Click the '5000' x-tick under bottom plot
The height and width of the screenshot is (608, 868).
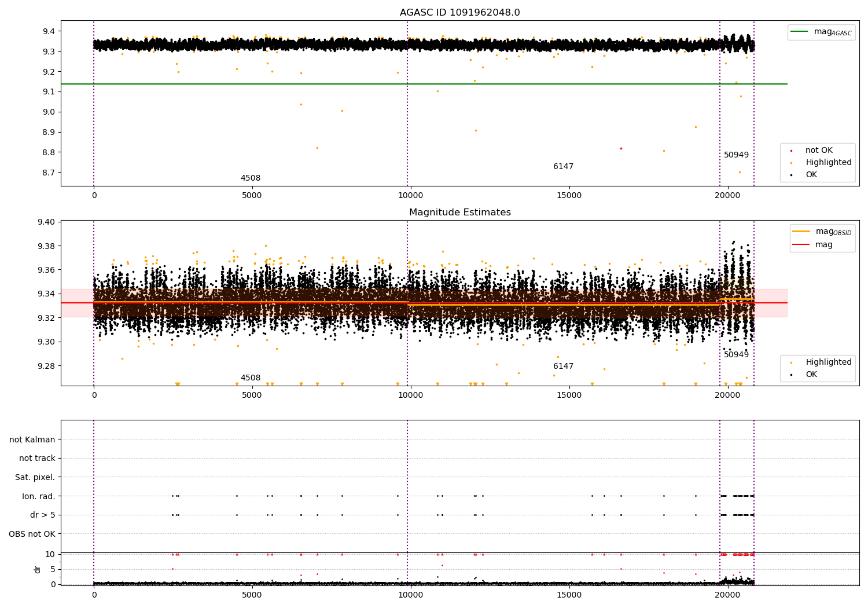coord(252,595)
